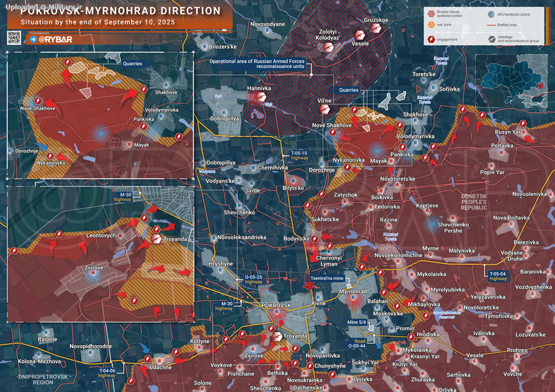Click the AFU territorial control legend hexagon

tap(491, 14)
